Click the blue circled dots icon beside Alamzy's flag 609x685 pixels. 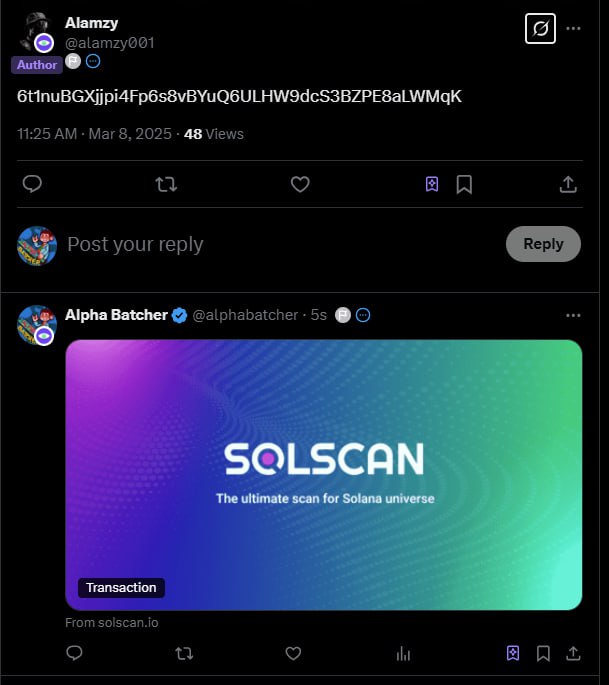point(93,61)
